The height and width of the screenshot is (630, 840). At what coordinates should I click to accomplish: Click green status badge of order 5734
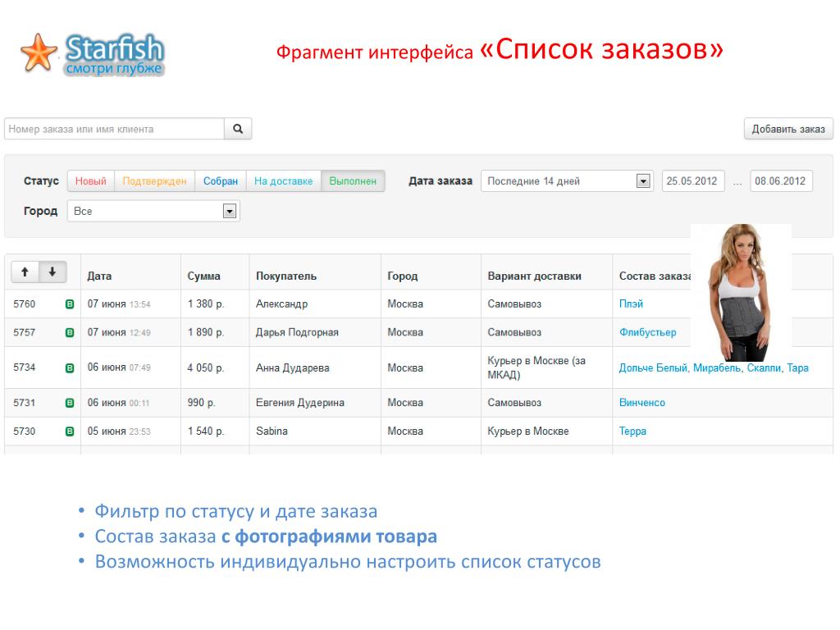[x=70, y=368]
